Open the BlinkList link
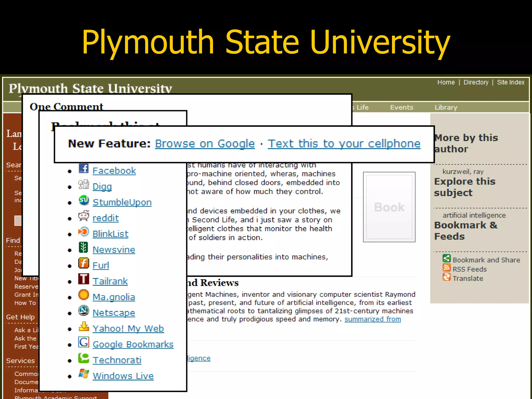532x399 pixels. [x=110, y=234]
